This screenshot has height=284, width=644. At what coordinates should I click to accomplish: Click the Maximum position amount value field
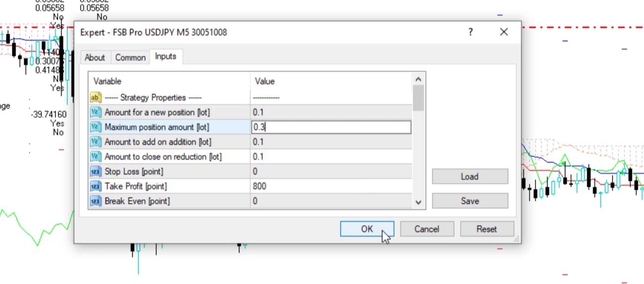click(331, 127)
